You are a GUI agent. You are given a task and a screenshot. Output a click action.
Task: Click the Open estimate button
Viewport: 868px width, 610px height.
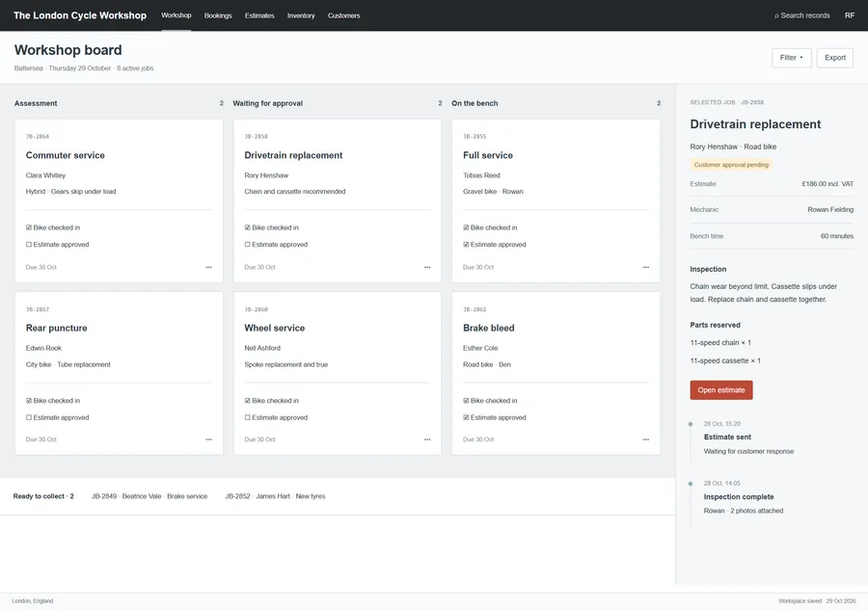(721, 390)
